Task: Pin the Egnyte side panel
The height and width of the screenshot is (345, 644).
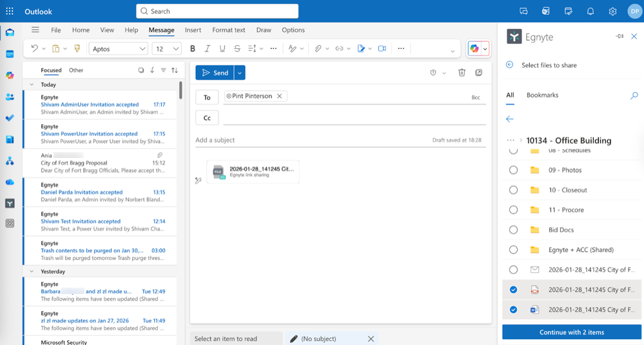Action: click(620, 37)
